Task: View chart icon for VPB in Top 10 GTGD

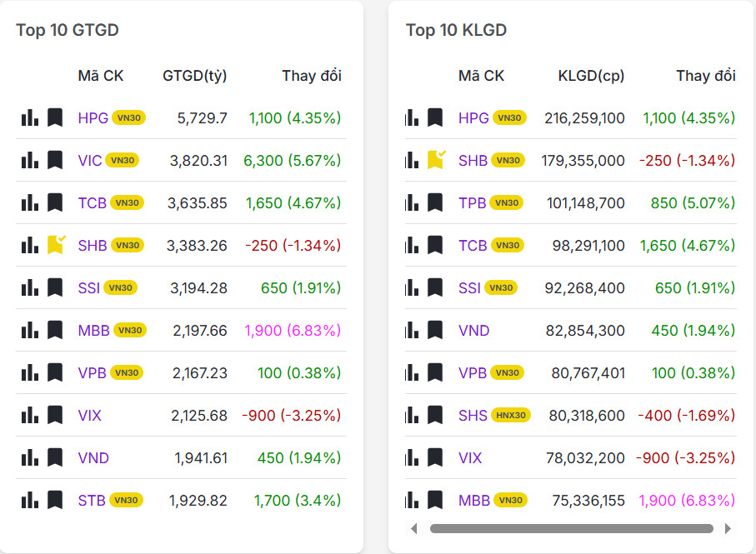Action: (30, 372)
